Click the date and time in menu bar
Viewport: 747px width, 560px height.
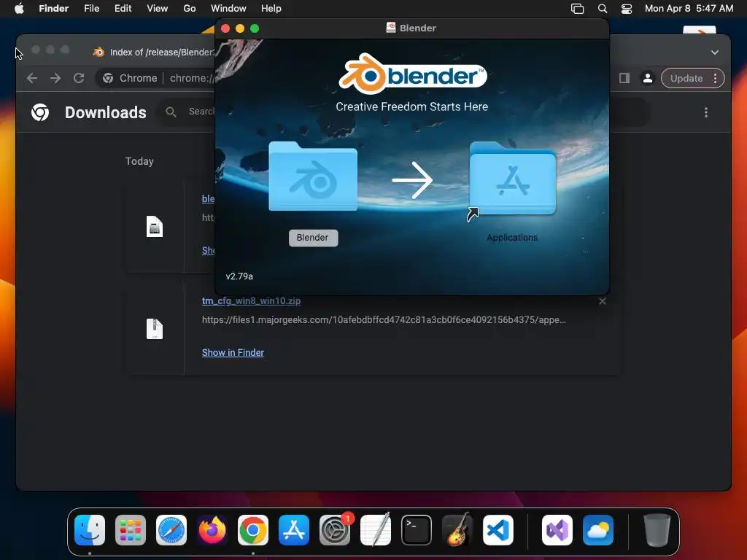pos(689,9)
